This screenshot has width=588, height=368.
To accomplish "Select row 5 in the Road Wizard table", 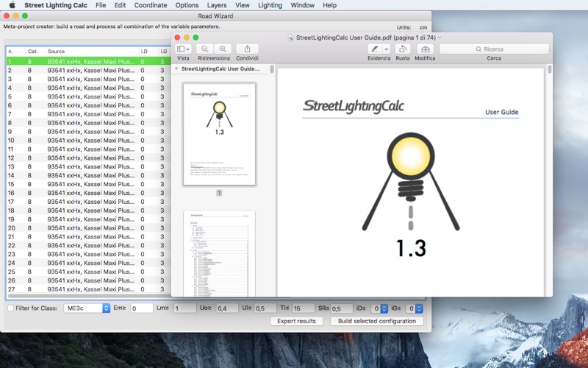I will click(x=89, y=96).
